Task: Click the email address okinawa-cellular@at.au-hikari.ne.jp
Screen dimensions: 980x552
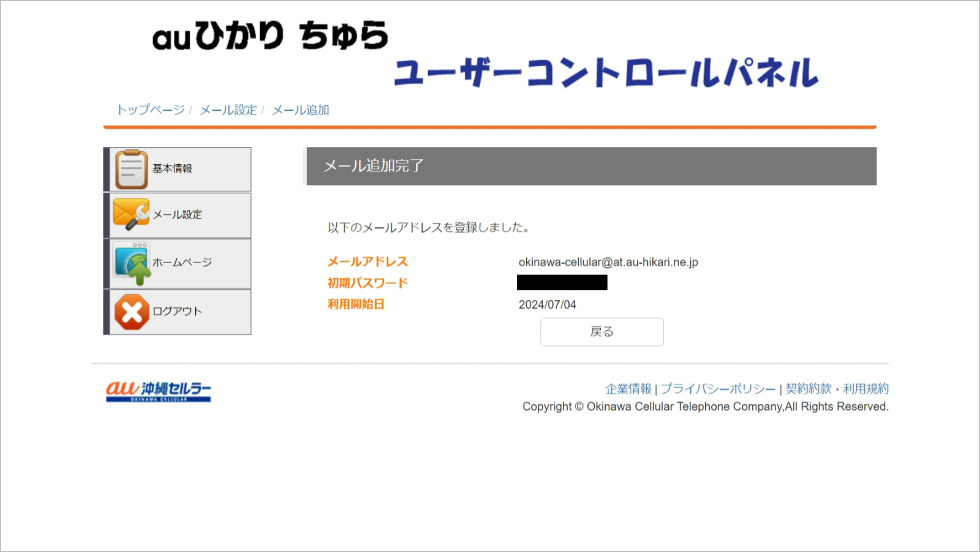Action: click(x=608, y=262)
